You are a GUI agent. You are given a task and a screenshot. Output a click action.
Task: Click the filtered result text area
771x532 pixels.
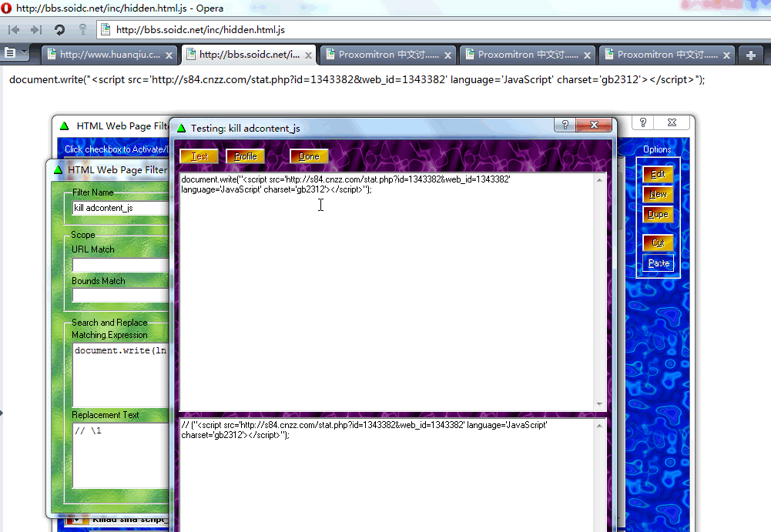[387, 475]
